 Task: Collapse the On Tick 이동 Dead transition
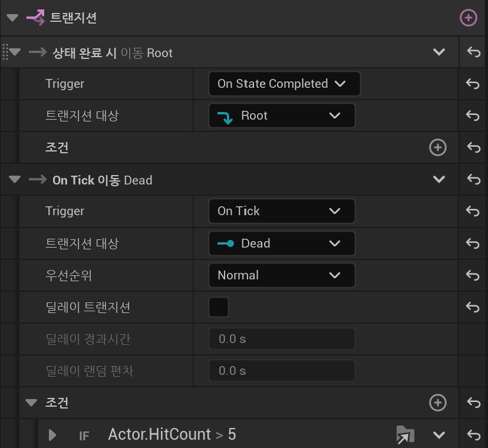15,179
